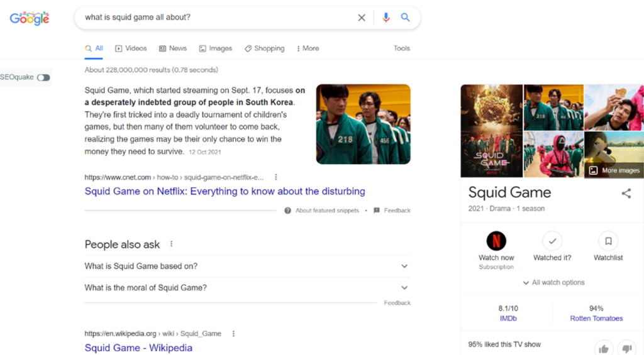Open the Squid Game poster thumbnail in knowledge panel
The image size is (644, 355).
point(492,131)
